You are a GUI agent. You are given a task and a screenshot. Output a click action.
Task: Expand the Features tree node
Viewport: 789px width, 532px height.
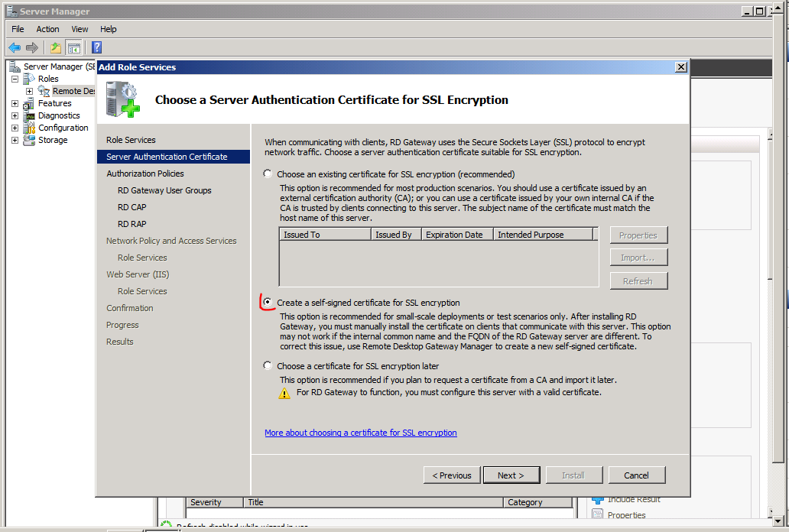coord(15,104)
